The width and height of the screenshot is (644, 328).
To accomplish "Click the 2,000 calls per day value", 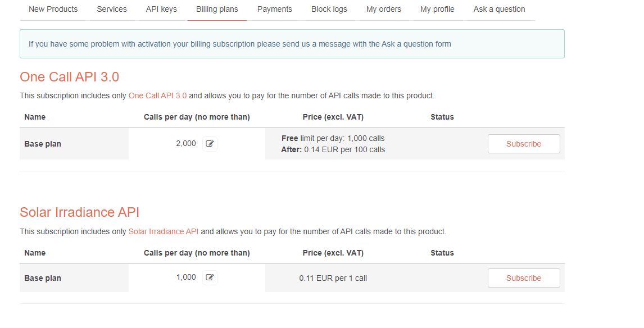I will tap(186, 144).
